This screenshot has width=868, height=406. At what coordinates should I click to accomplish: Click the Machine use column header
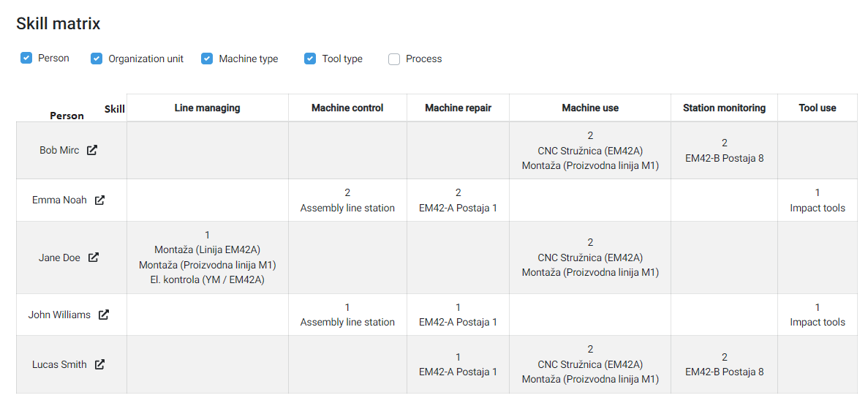tap(590, 108)
